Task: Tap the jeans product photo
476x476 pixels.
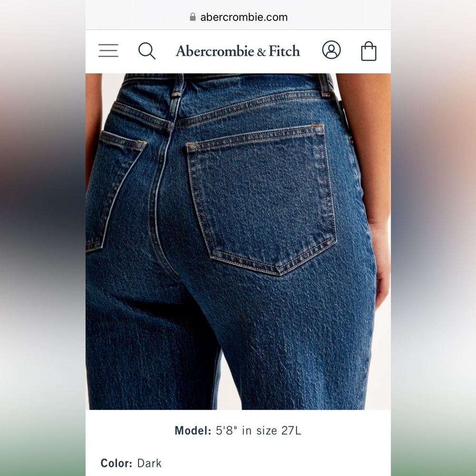Action: pos(238,241)
